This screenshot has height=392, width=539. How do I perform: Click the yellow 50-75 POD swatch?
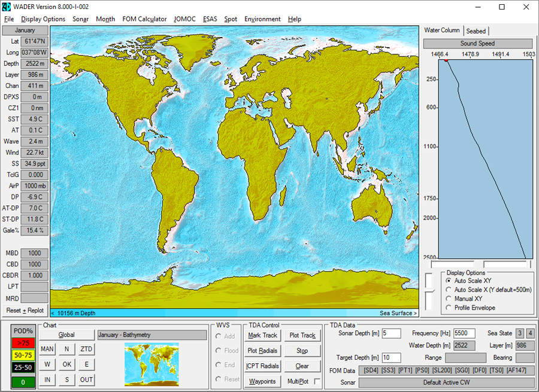point(23,355)
